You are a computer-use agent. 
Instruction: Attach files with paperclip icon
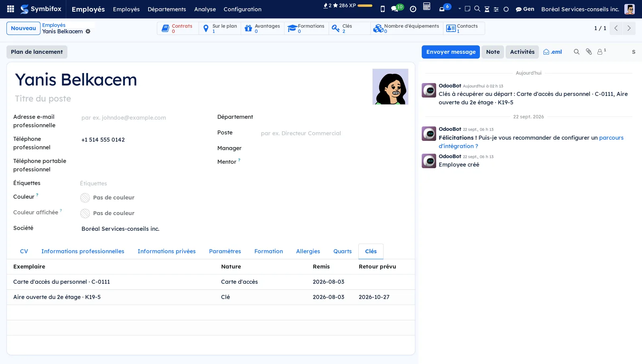click(589, 52)
